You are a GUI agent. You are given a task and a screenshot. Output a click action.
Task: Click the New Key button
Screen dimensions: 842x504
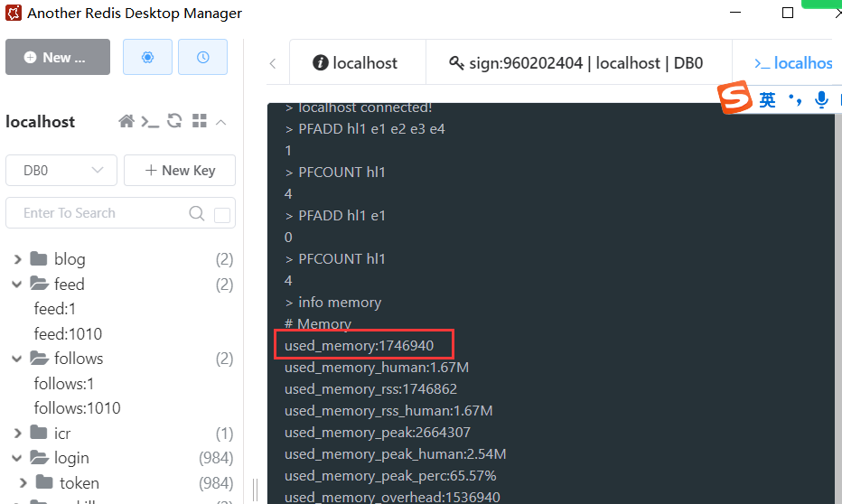point(180,170)
